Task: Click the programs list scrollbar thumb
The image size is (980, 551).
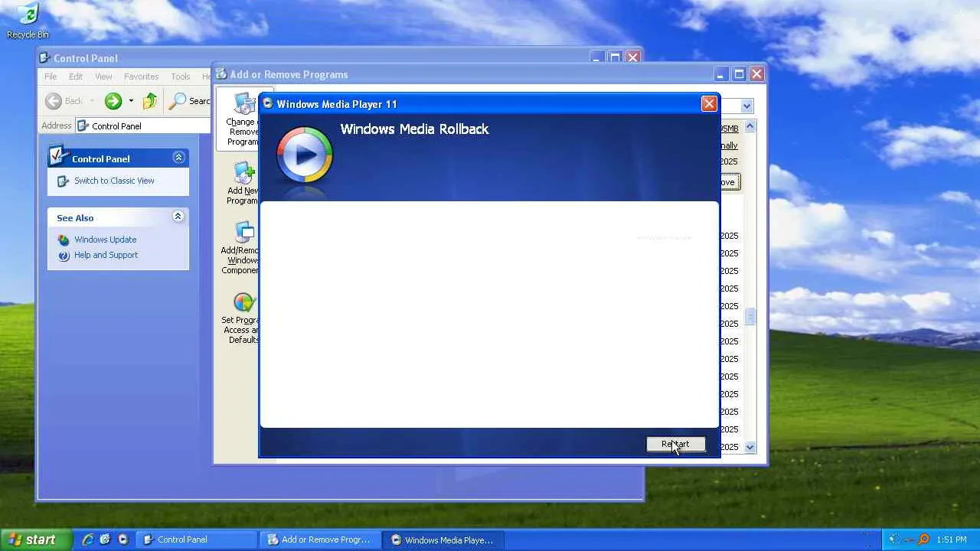Action: pos(750,316)
